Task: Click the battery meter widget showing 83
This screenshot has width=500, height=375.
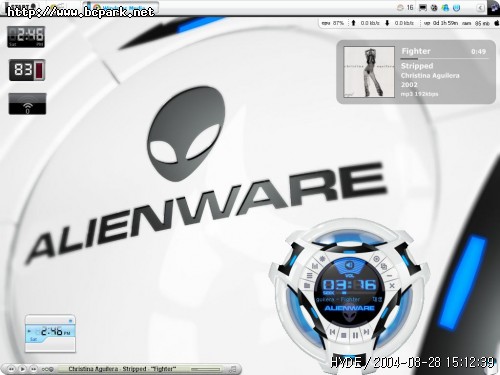Action: (x=27, y=70)
